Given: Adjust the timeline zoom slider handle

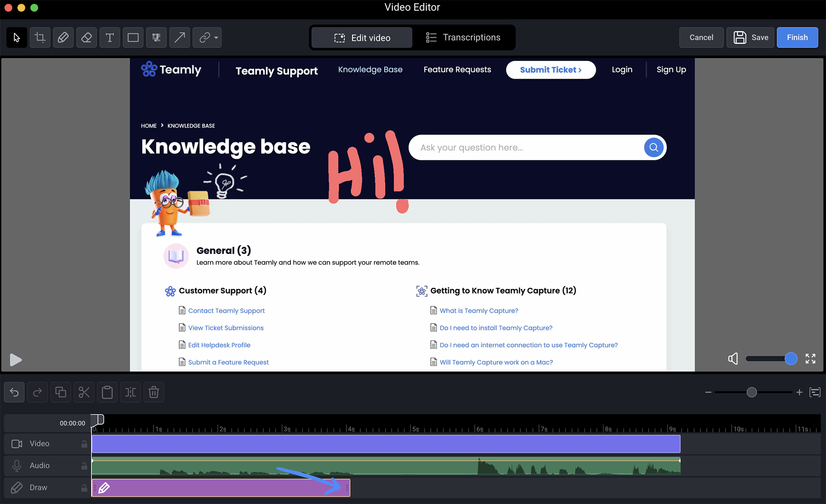Looking at the screenshot, I should 752,393.
